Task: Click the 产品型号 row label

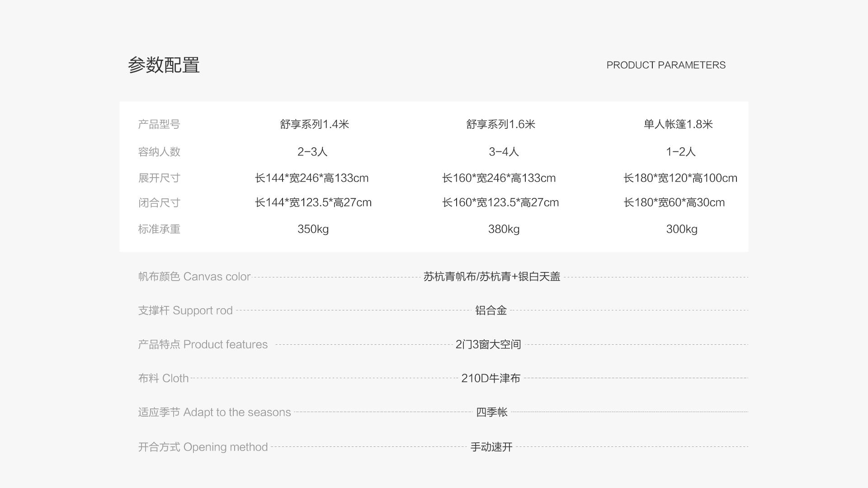Action: click(x=159, y=124)
